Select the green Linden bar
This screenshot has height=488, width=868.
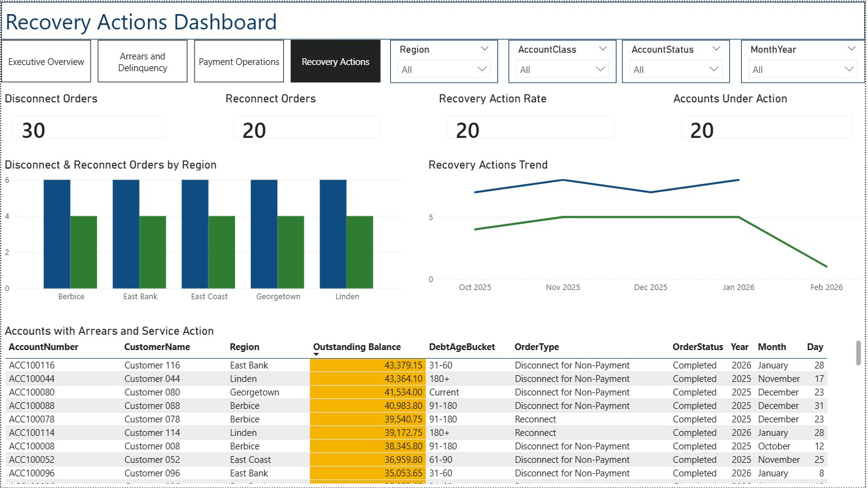tap(359, 252)
